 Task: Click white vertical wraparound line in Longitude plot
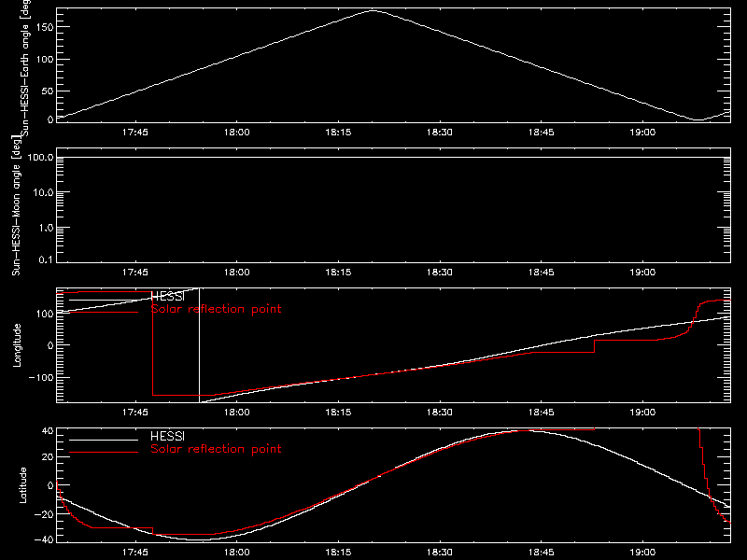(x=199, y=345)
